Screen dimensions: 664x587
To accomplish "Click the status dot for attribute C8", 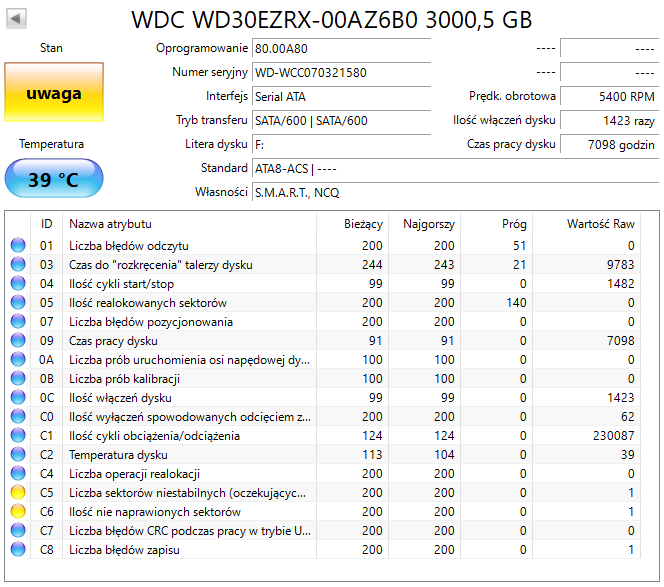I will coord(18,549).
